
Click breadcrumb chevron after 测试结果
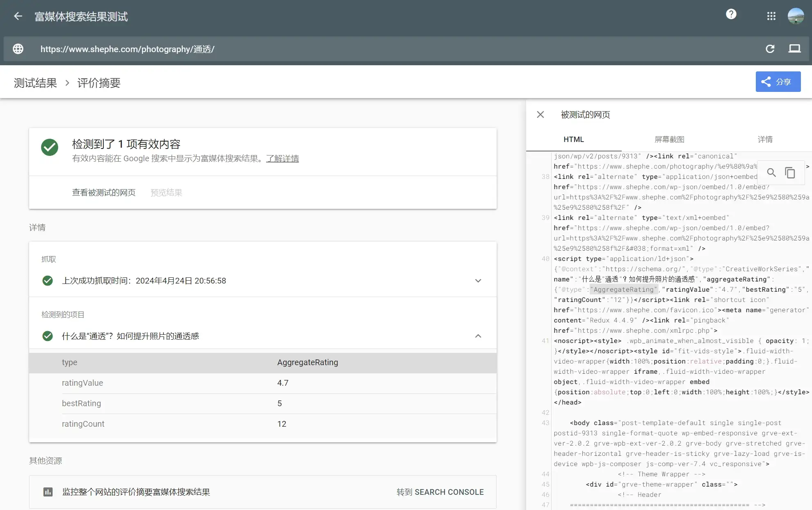pyautogui.click(x=67, y=83)
